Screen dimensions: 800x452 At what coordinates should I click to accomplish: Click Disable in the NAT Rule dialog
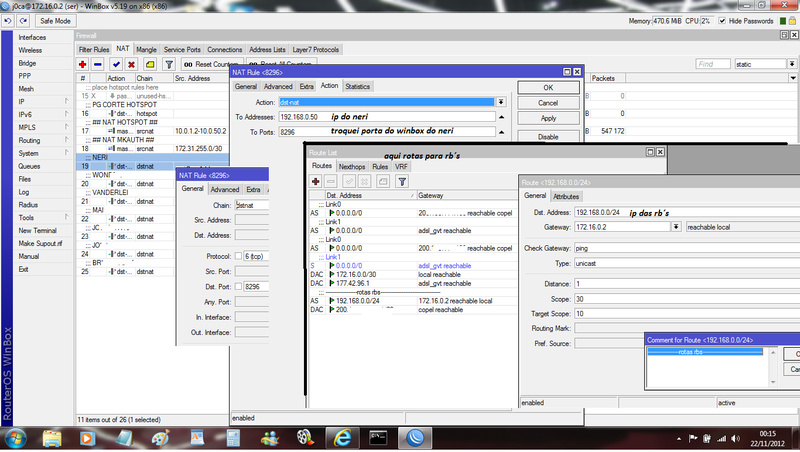[x=548, y=136]
